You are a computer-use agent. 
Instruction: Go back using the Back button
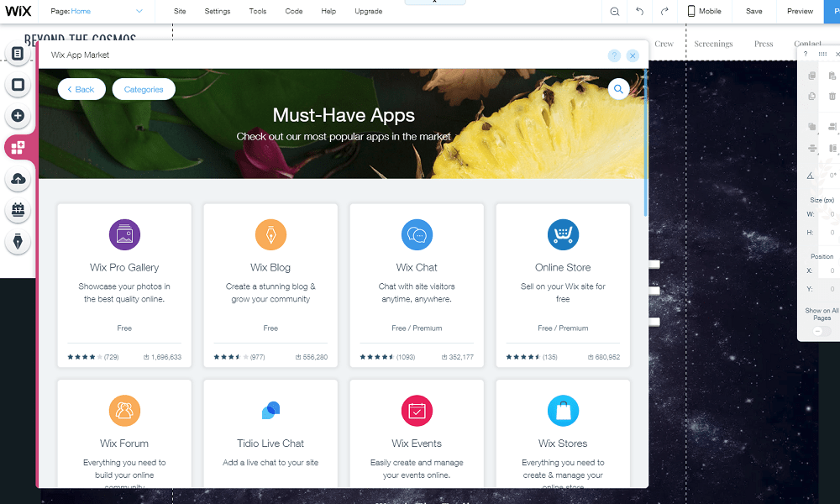(81, 89)
